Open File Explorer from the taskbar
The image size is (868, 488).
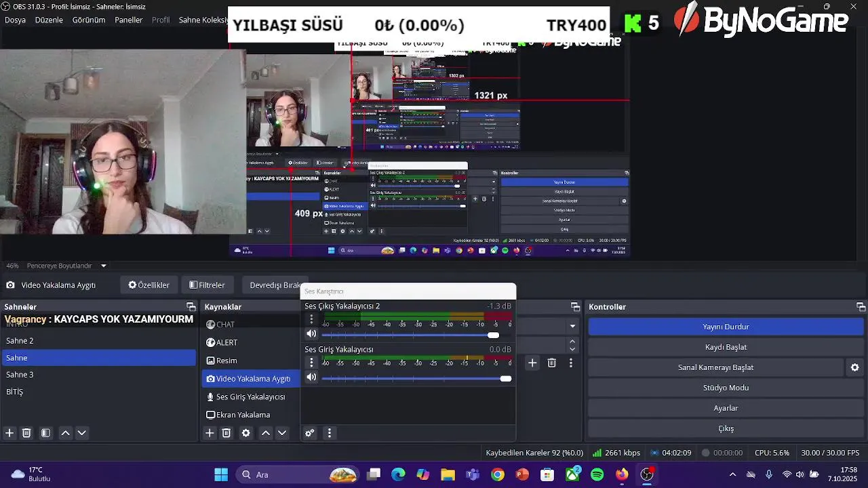(x=448, y=474)
